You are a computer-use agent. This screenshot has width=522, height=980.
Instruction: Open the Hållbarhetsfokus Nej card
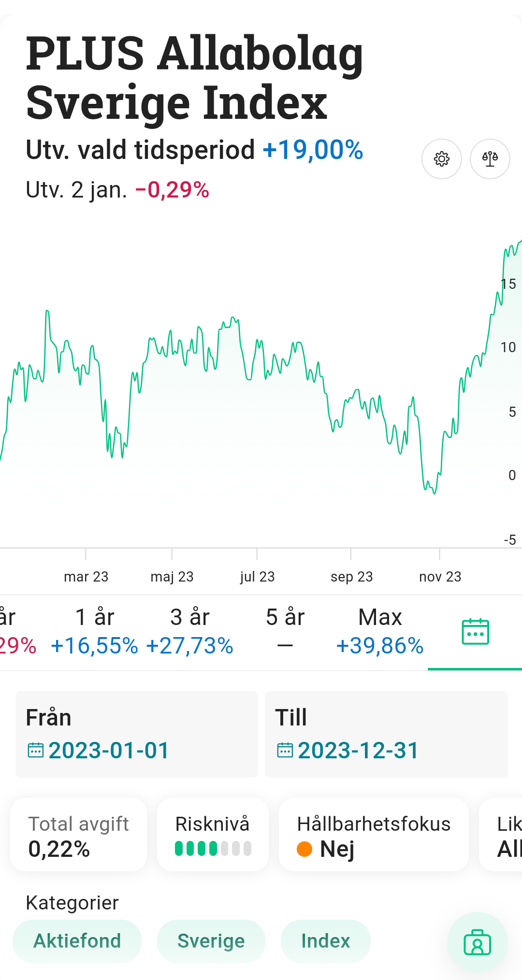pos(373,835)
